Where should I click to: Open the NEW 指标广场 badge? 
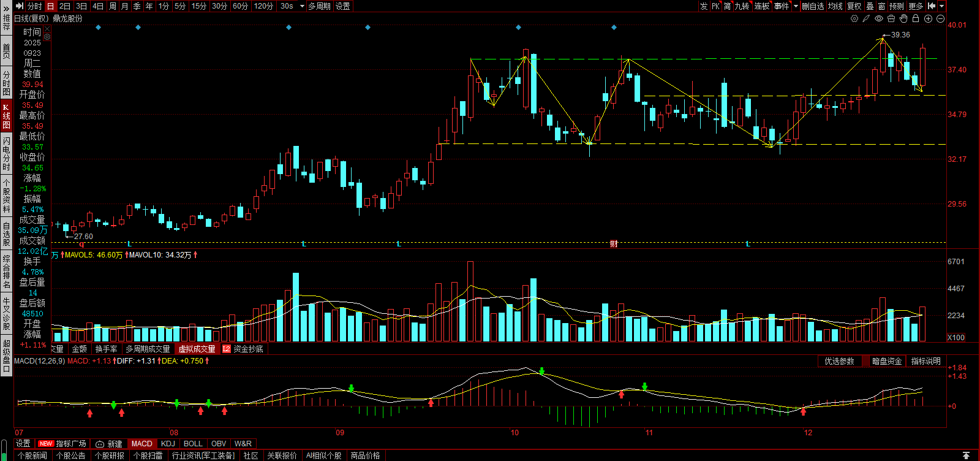[x=46, y=444]
